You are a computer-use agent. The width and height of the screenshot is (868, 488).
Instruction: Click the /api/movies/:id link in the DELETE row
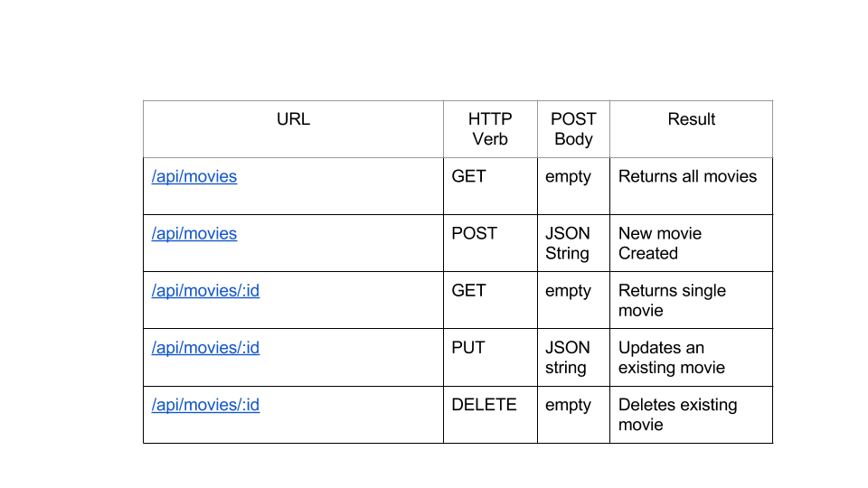pyautogui.click(x=205, y=405)
